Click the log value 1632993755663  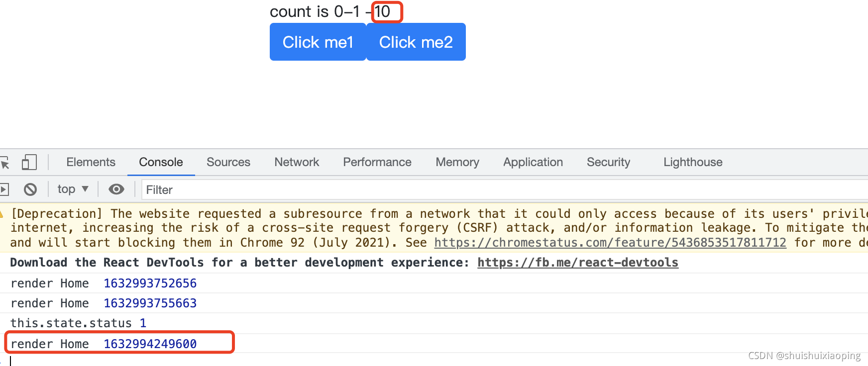point(150,303)
